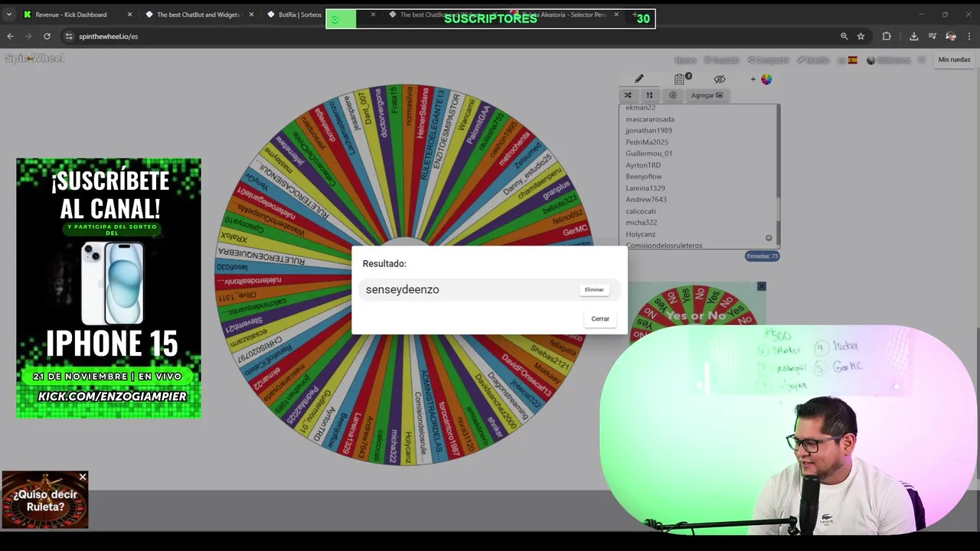View site information icon in address bar

click(69, 36)
